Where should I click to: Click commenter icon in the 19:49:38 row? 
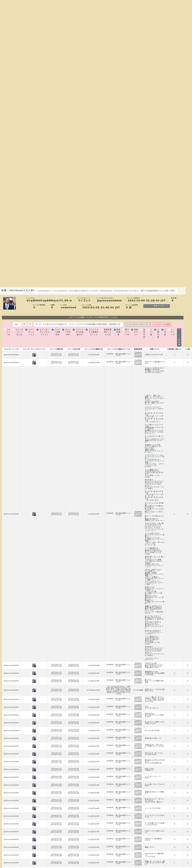pos(34,723)
